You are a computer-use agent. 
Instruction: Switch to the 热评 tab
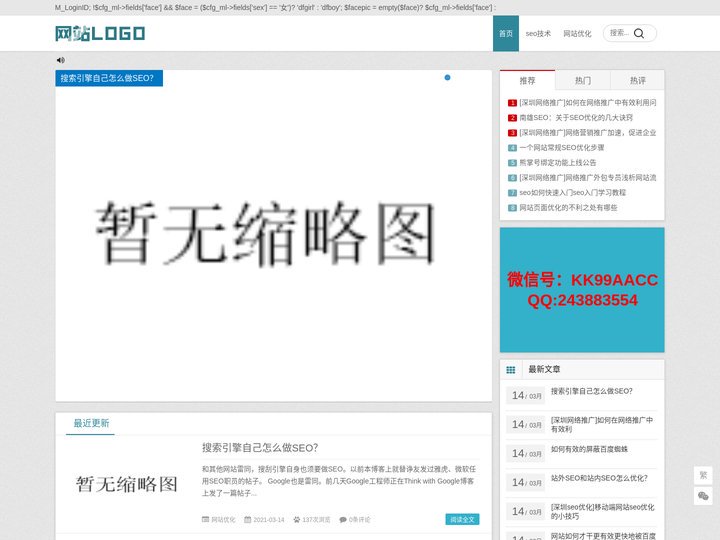coord(637,80)
